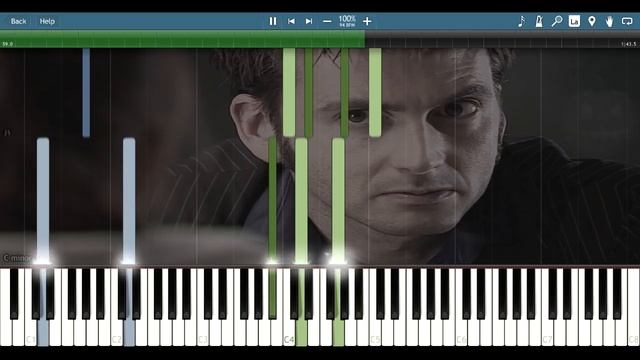Open the hands selection icon
The height and width of the screenshot is (360, 640).
point(609,21)
